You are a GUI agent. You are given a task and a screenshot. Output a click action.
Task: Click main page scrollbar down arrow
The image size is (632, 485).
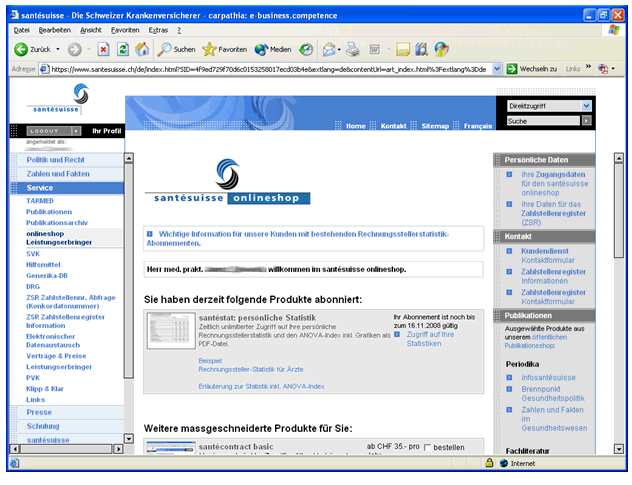pyautogui.click(x=619, y=449)
